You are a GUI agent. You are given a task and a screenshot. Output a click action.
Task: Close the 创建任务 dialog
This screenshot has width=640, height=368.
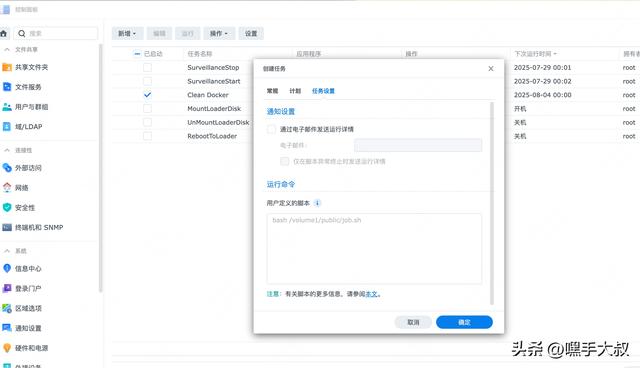pyautogui.click(x=491, y=69)
